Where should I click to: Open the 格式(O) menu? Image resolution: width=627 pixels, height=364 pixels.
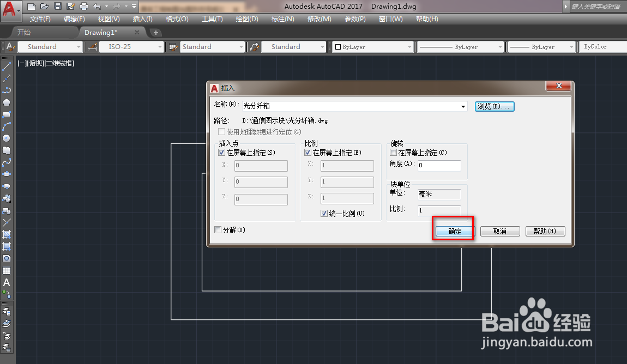[x=177, y=19]
